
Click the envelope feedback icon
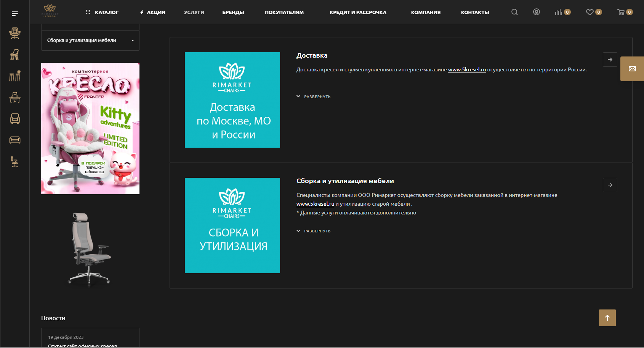(632, 69)
